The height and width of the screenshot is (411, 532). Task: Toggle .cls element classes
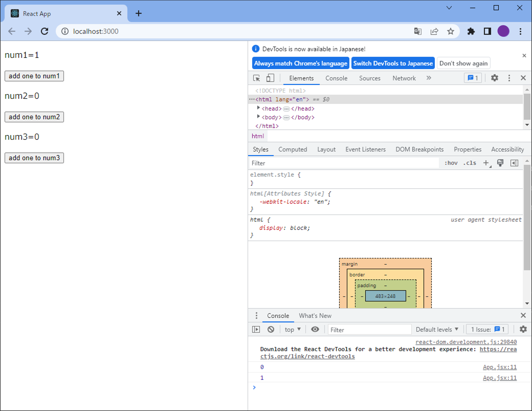[x=470, y=163]
